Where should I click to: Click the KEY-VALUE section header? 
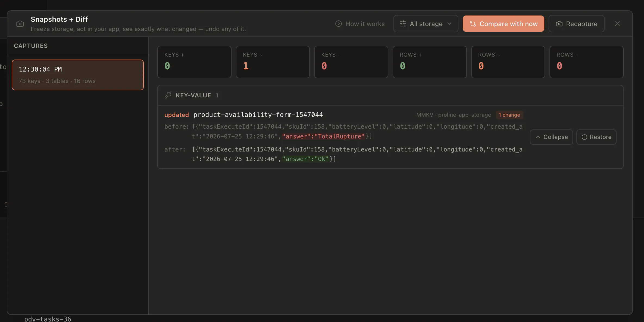pos(390,95)
